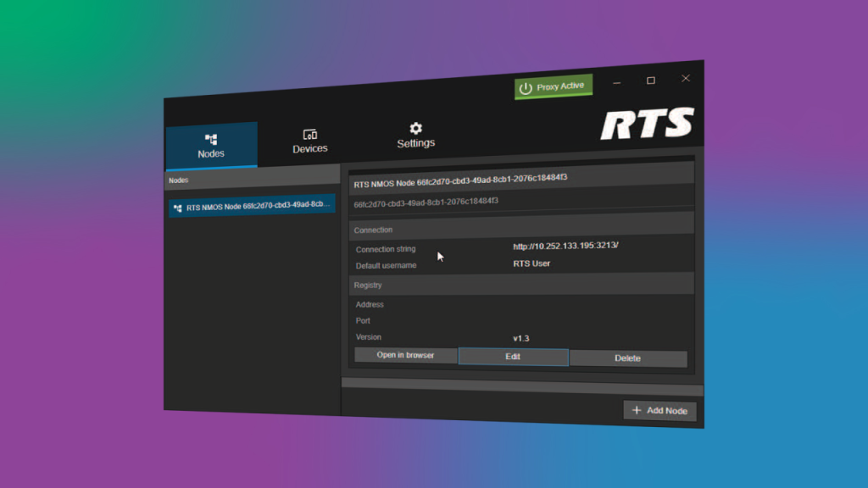Minimize the RTS application window
868x488 pixels.
(x=617, y=82)
